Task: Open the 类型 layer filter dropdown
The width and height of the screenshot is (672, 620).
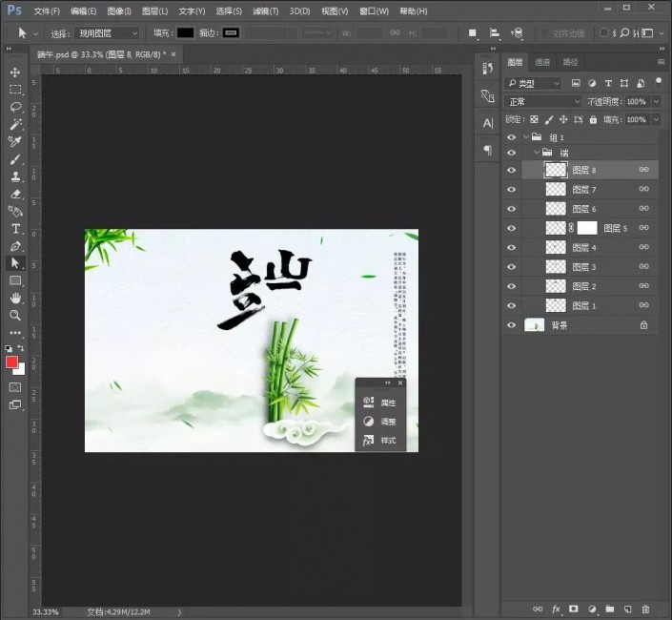Action: pyautogui.click(x=533, y=83)
